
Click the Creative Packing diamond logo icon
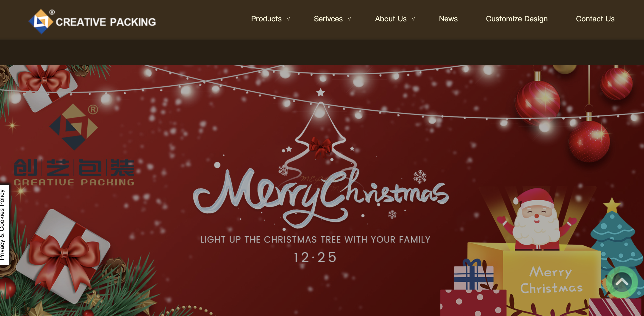(x=41, y=22)
